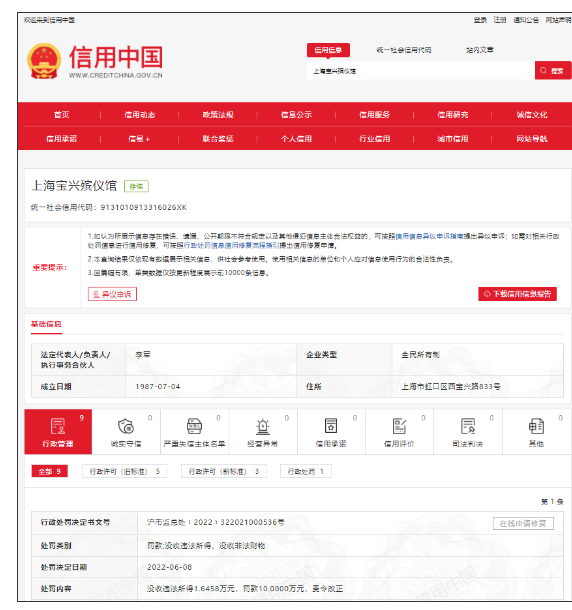This screenshot has width=572, height=610.
Task: Click the 信用中国 national emblem logo
Action: point(44,61)
